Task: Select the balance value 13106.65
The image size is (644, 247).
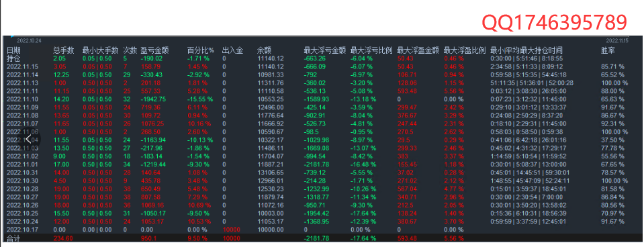Action: coord(270,172)
